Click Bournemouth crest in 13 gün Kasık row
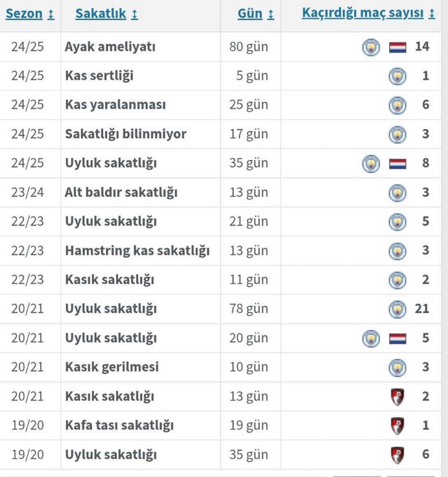The width and height of the screenshot is (448, 477). [397, 397]
